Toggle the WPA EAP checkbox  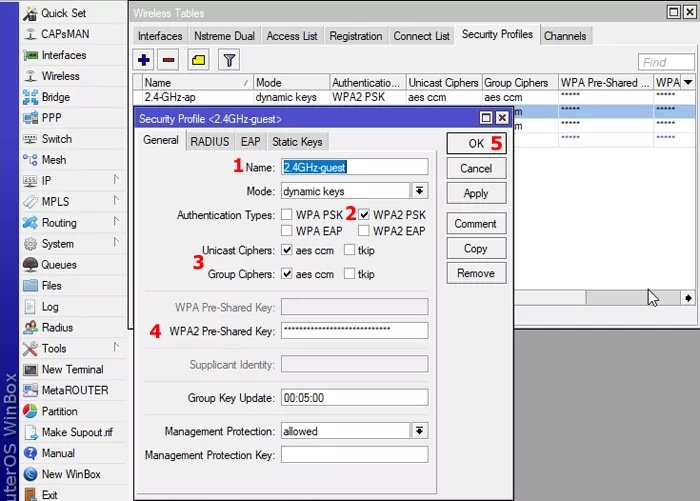click(287, 231)
